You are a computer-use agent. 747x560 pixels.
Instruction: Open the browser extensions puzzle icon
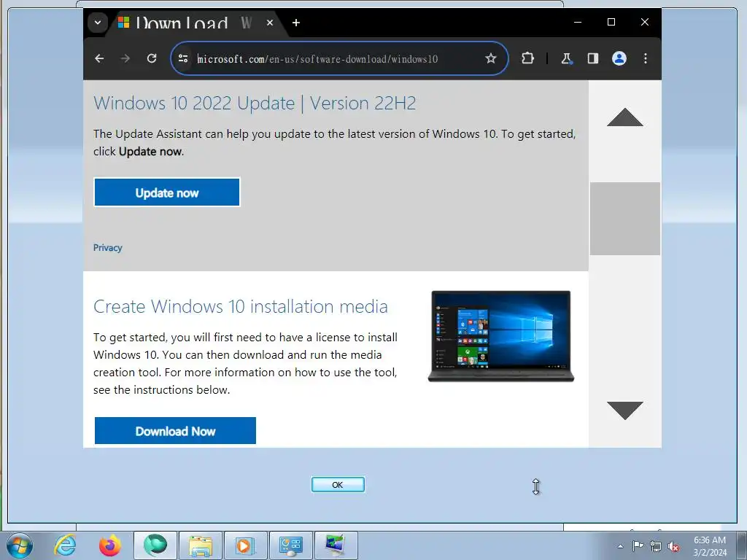pyautogui.click(x=527, y=58)
